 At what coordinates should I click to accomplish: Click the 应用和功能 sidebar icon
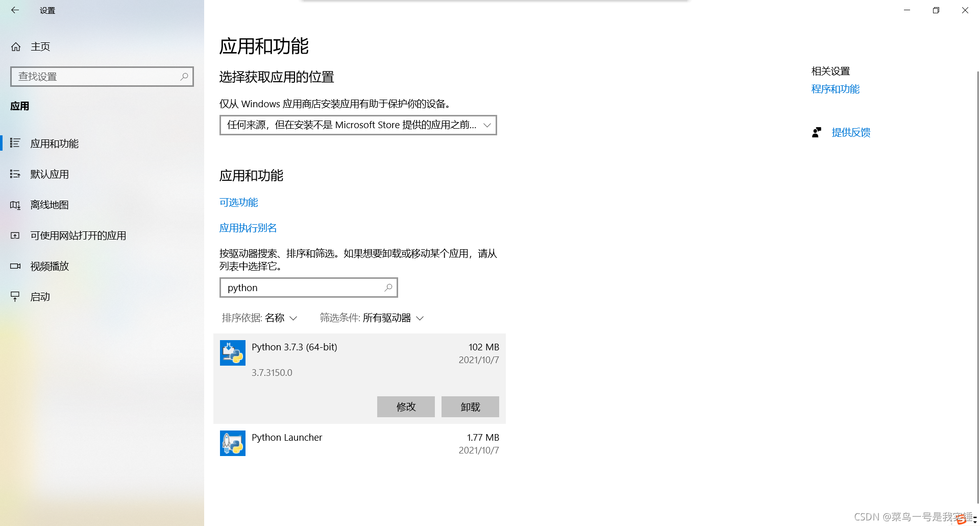[15, 144]
